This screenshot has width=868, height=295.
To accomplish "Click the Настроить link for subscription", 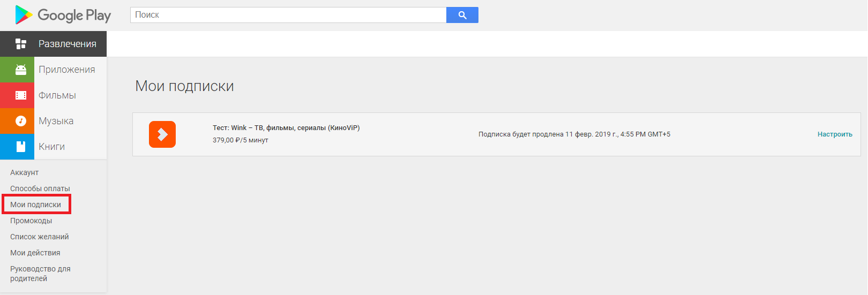I will tap(835, 134).
